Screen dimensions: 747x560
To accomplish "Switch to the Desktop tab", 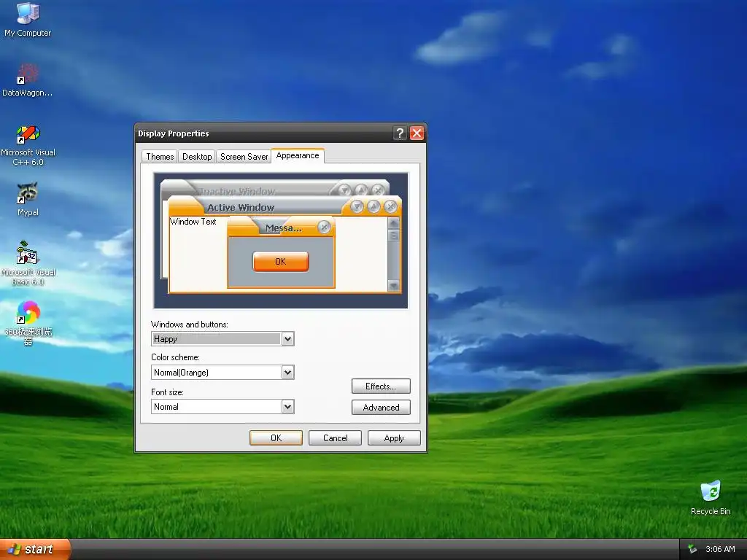I will (x=197, y=157).
